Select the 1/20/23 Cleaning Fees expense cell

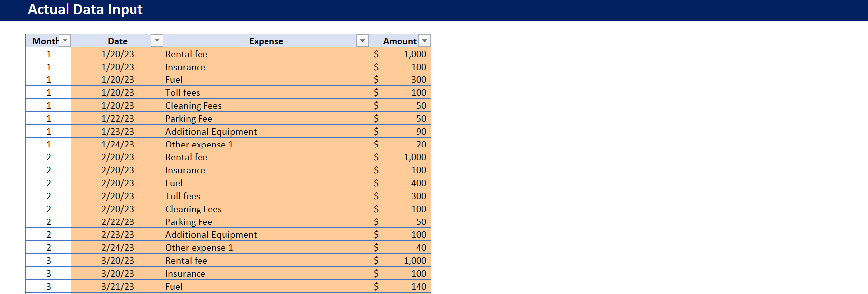pyautogui.click(x=266, y=105)
